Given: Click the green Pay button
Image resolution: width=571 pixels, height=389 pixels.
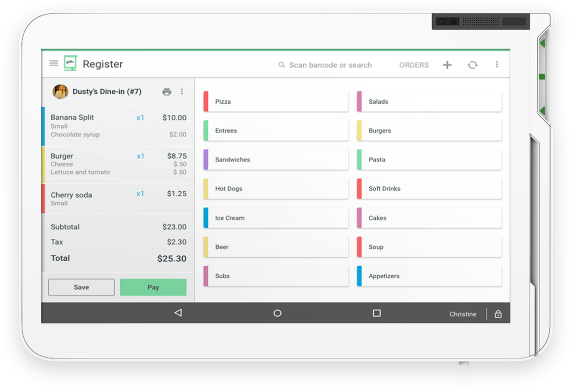Looking at the screenshot, I should 153,287.
